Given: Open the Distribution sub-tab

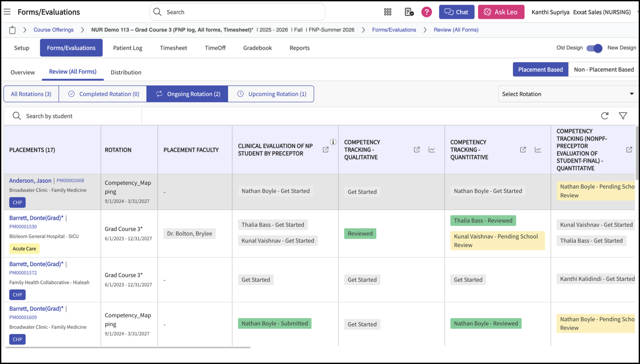Looking at the screenshot, I should pos(126,72).
